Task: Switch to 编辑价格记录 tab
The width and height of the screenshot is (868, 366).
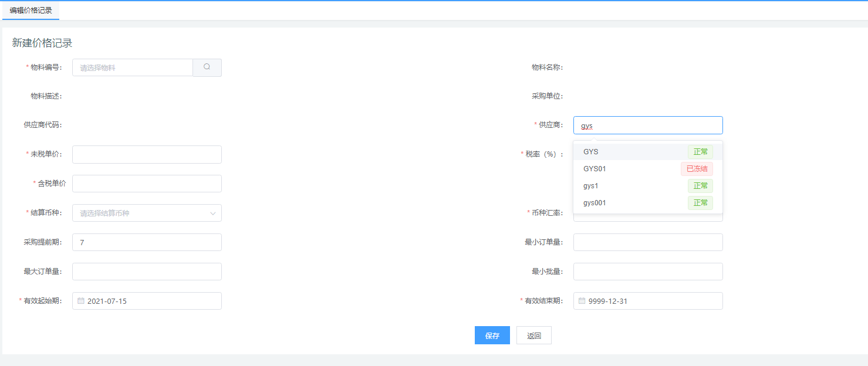Action: pos(31,10)
